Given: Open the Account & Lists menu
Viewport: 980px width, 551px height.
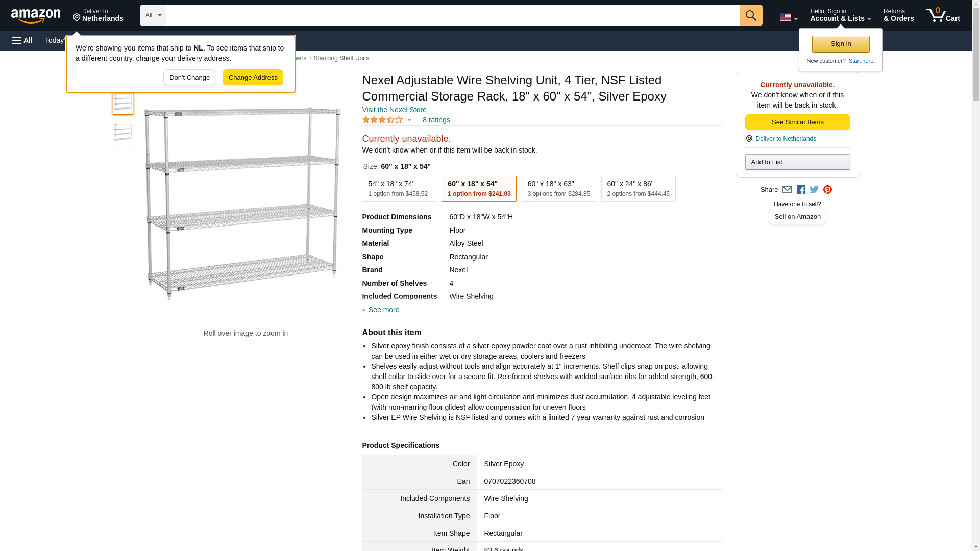Looking at the screenshot, I should 840,15.
